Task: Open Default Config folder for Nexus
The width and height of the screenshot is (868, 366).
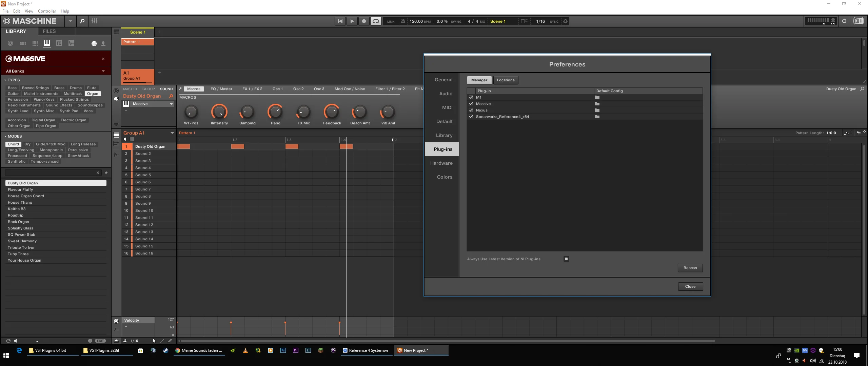Action: [597, 110]
